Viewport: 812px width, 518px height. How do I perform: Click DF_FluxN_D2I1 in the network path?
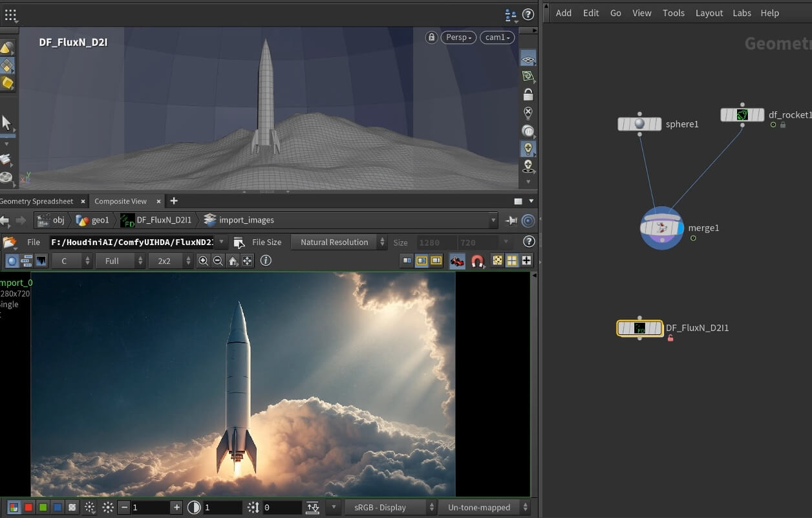[157, 220]
